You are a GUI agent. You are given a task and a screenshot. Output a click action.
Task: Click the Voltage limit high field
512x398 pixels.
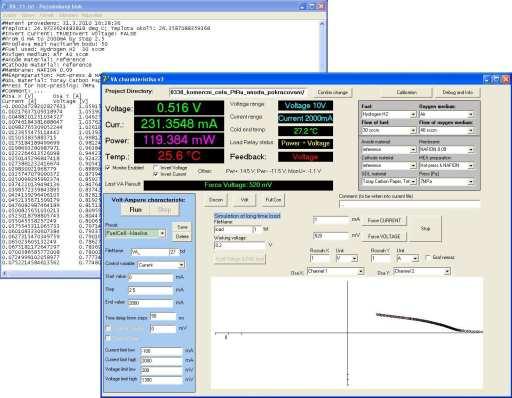click(x=161, y=380)
